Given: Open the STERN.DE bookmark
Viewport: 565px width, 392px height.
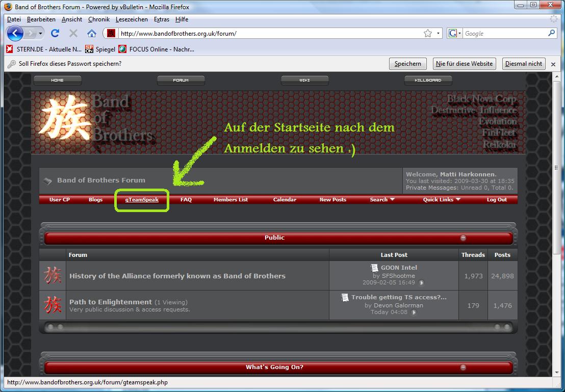Looking at the screenshot, I should tap(44, 49).
